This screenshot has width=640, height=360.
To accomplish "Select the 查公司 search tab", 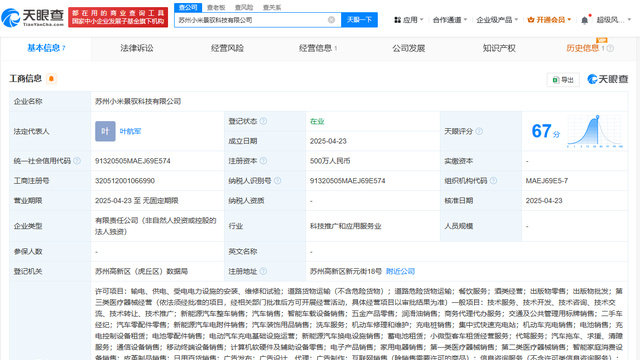I will coord(188,7).
